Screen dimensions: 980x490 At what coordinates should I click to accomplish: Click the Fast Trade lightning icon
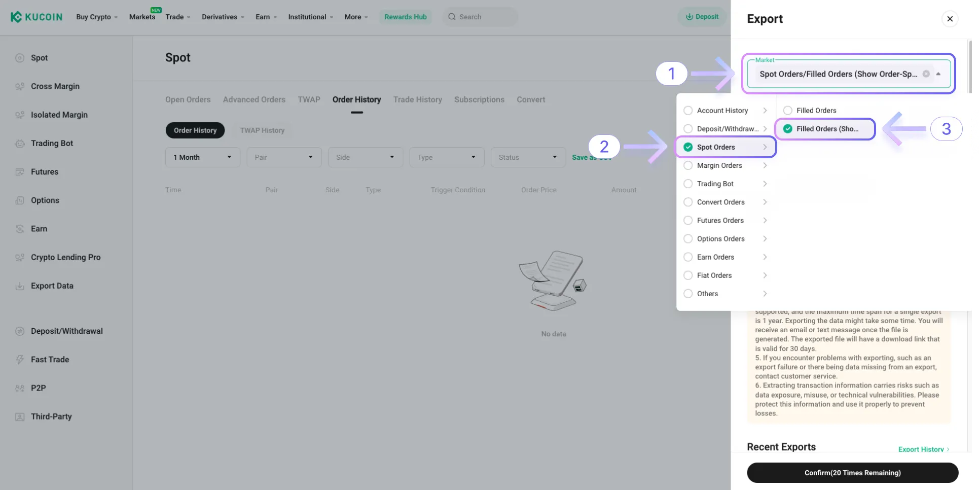pos(20,359)
